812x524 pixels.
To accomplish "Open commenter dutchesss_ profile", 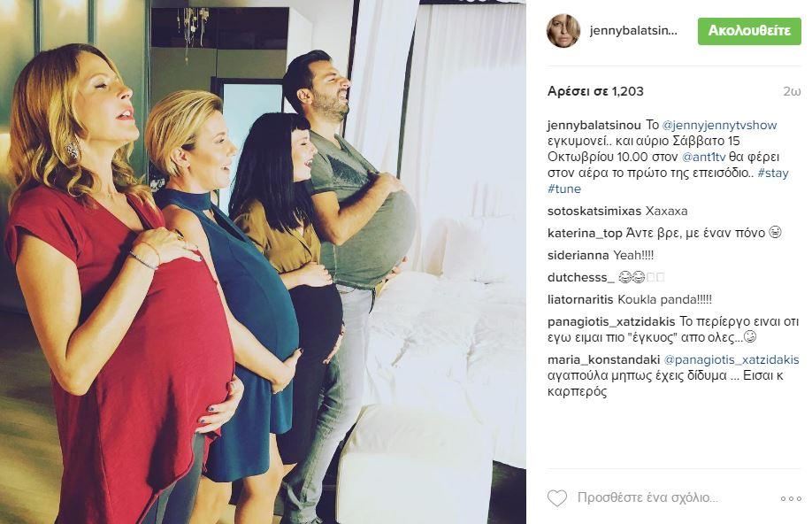I will tap(580, 277).
